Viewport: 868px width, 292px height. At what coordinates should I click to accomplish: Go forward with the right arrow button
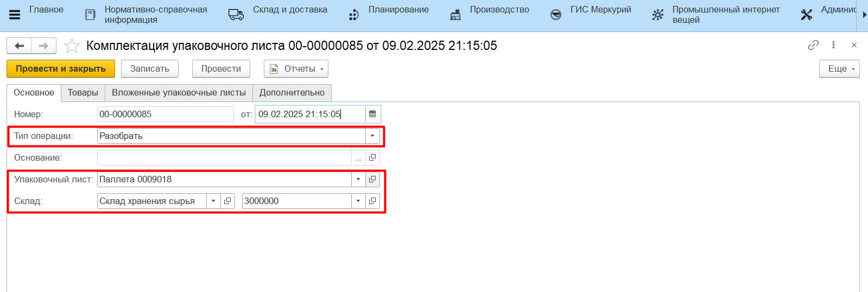pos(44,46)
